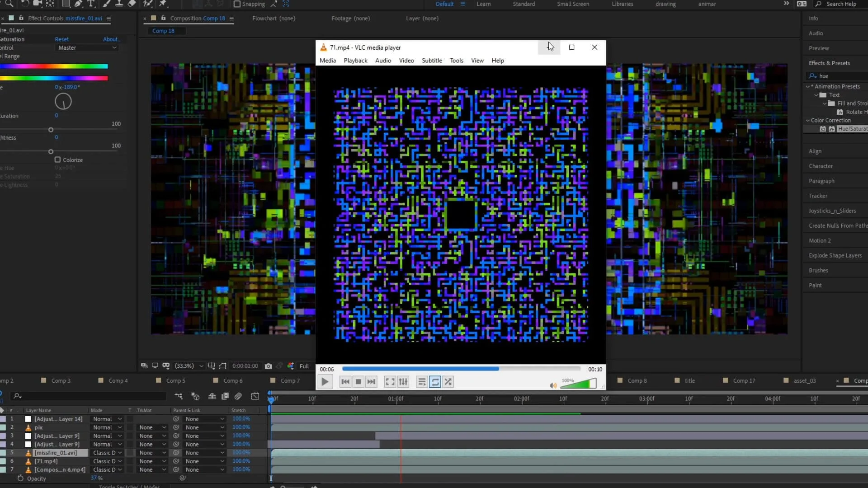The height and width of the screenshot is (488, 868).
Task: Open blend mode dropdown for pix layer
Action: pos(107,427)
